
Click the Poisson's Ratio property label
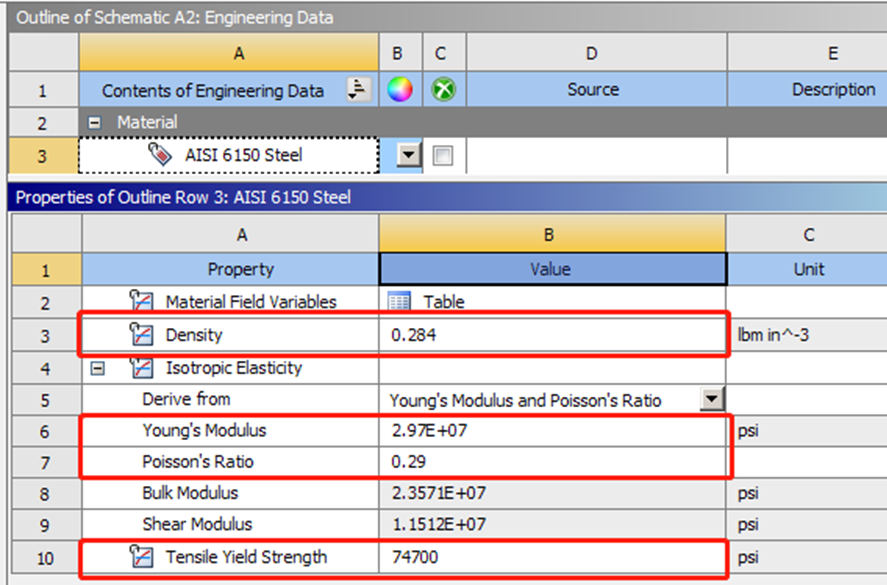click(x=197, y=461)
